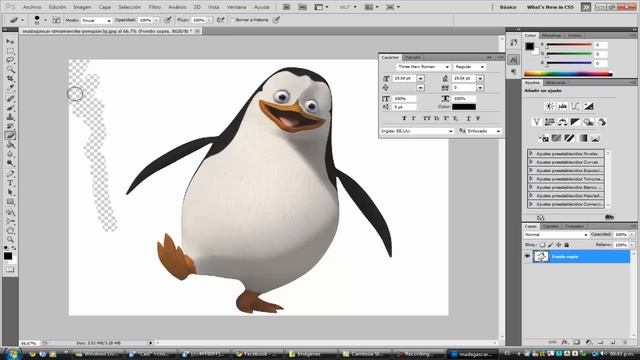The height and width of the screenshot is (360, 640).
Task: Click the text Color swatch in Carácter panel
Action: pyautogui.click(x=464, y=107)
